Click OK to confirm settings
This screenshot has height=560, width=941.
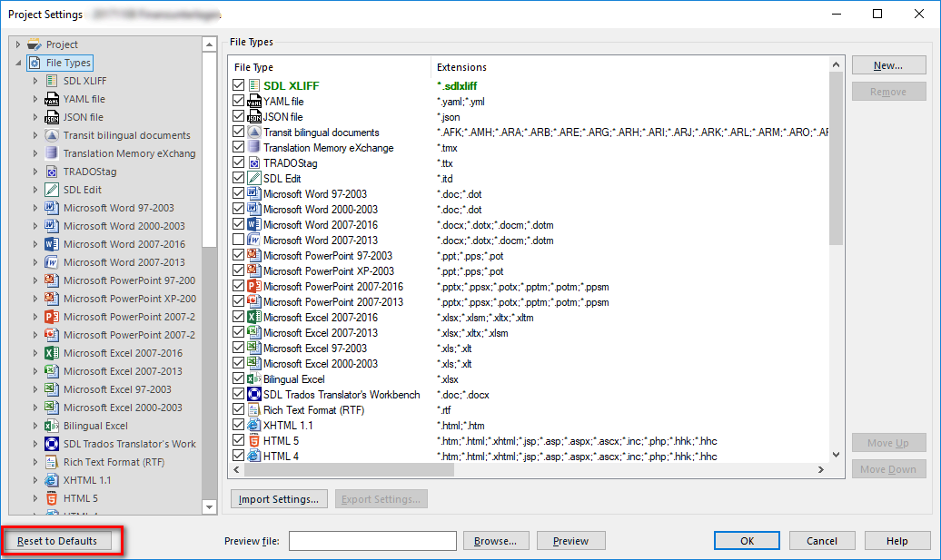(x=748, y=541)
